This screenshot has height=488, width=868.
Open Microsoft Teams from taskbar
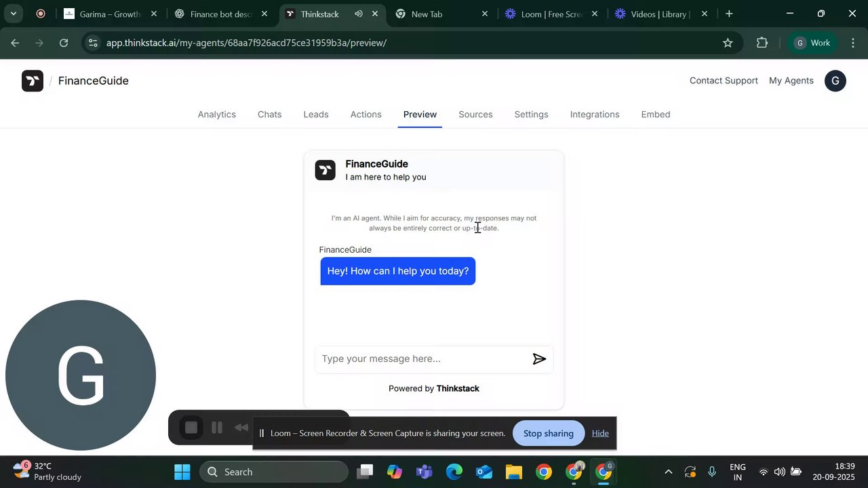coord(425,472)
